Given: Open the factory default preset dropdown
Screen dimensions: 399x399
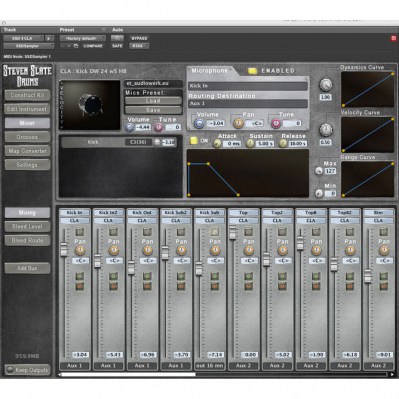Looking at the screenshot, I should pyautogui.click(x=83, y=38).
